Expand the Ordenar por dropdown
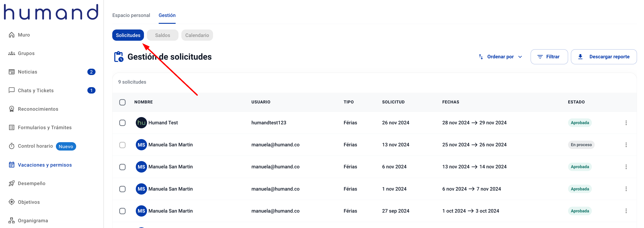The height and width of the screenshot is (228, 644). (500, 57)
